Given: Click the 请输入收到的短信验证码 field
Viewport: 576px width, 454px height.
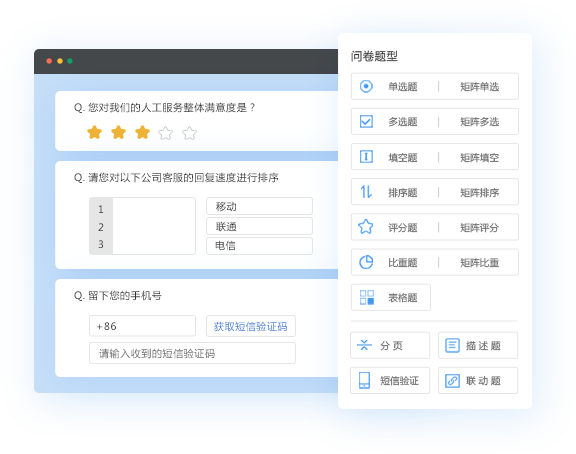Looking at the screenshot, I should pos(192,353).
